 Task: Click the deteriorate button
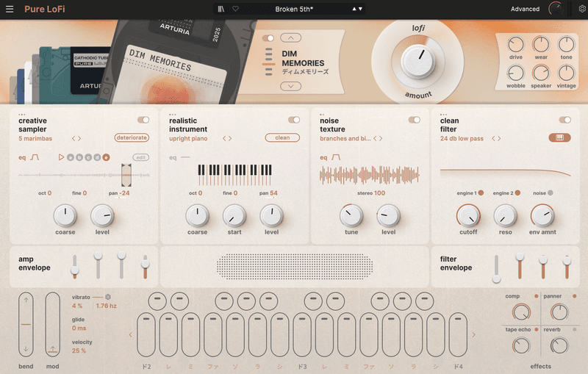(x=132, y=137)
